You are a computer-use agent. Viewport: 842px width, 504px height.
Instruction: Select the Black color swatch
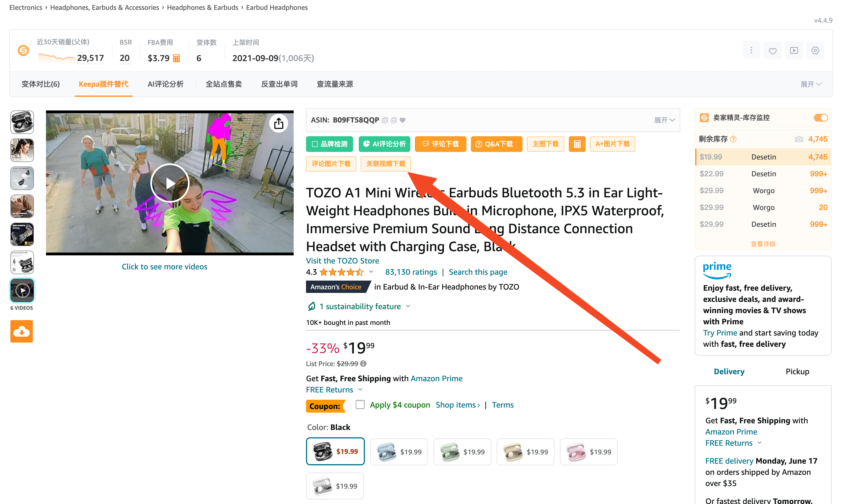335,451
